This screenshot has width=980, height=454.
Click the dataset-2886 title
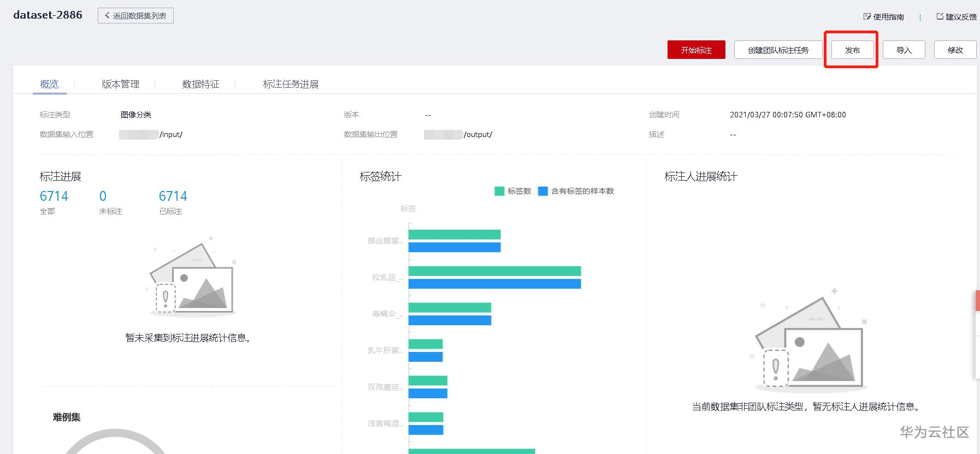pyautogui.click(x=48, y=15)
